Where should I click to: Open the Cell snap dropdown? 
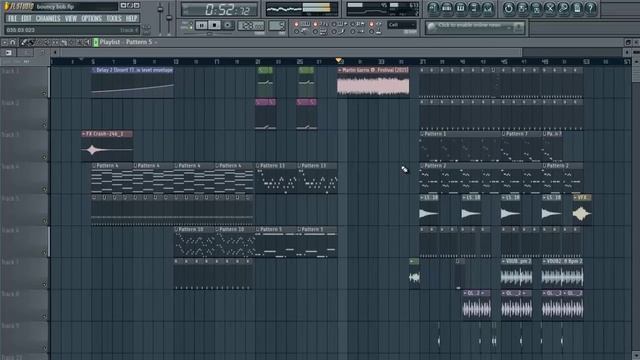coord(402,25)
